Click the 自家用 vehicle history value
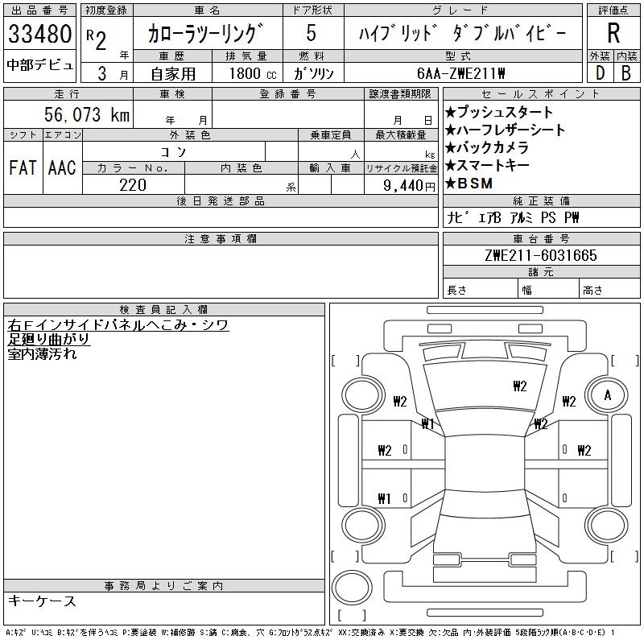644x644 pixels. 173,74
